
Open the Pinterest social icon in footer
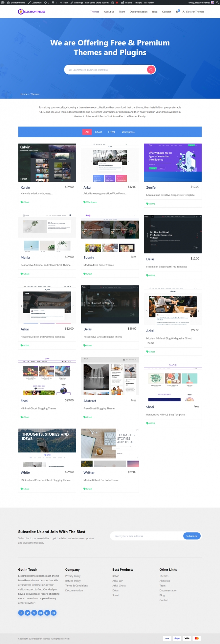click(34, 612)
